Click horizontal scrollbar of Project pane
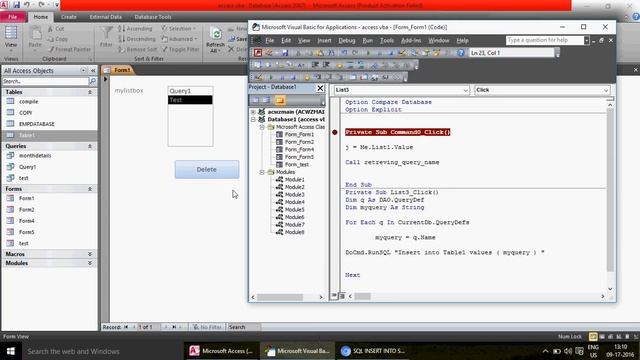This screenshot has width=640, height=360. coord(287,297)
